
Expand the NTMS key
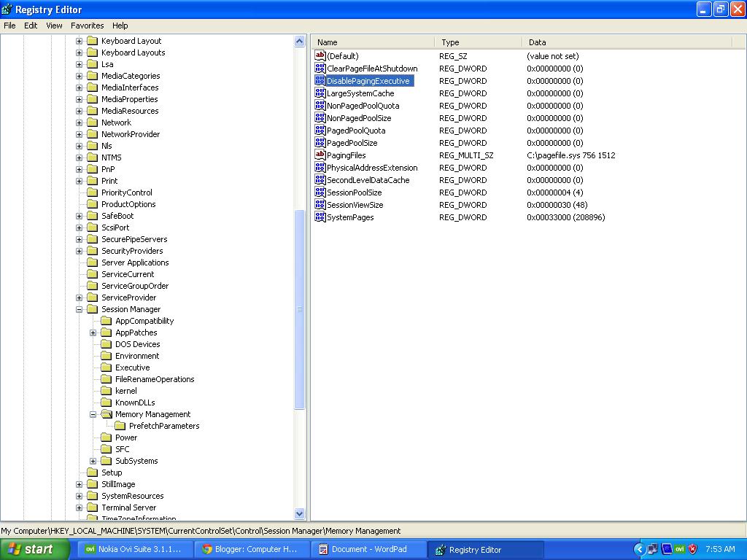tap(80, 157)
